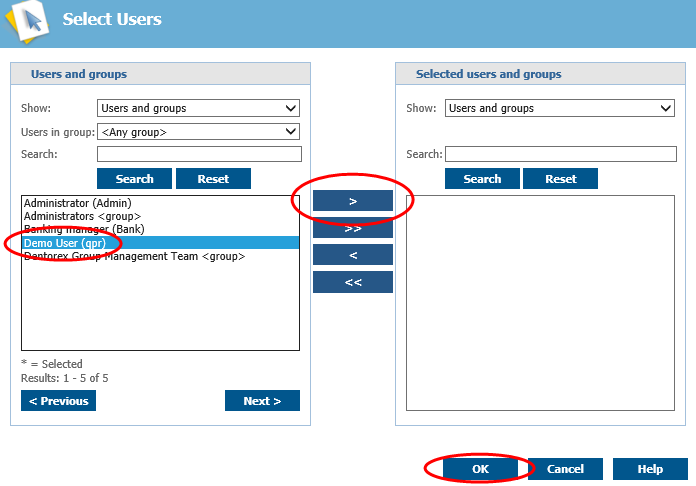Reset the Selected users search filter
The width and height of the screenshot is (696, 486).
560,179
